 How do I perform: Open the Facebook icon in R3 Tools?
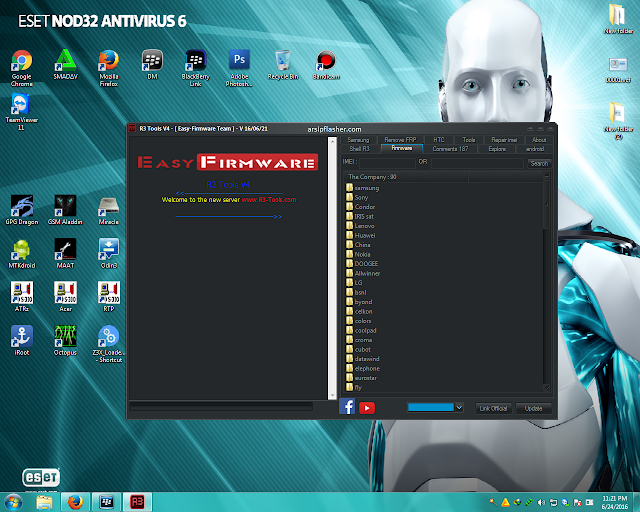pyautogui.click(x=347, y=407)
